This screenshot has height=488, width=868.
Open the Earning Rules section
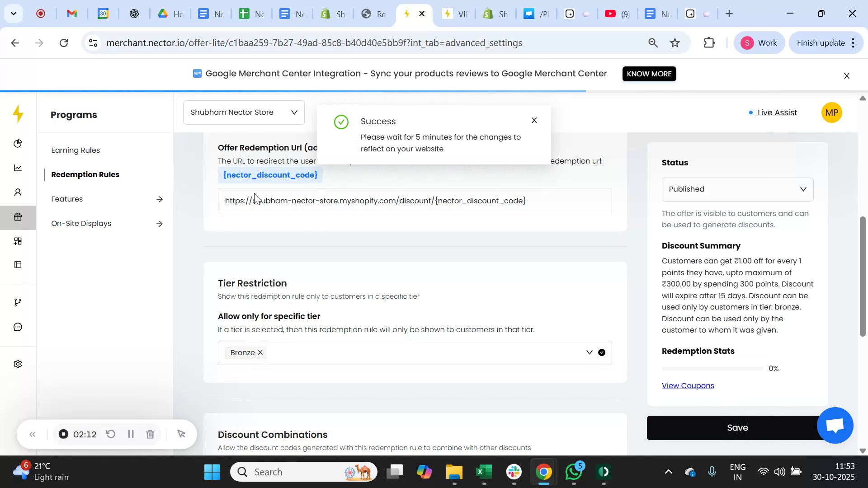pos(75,150)
